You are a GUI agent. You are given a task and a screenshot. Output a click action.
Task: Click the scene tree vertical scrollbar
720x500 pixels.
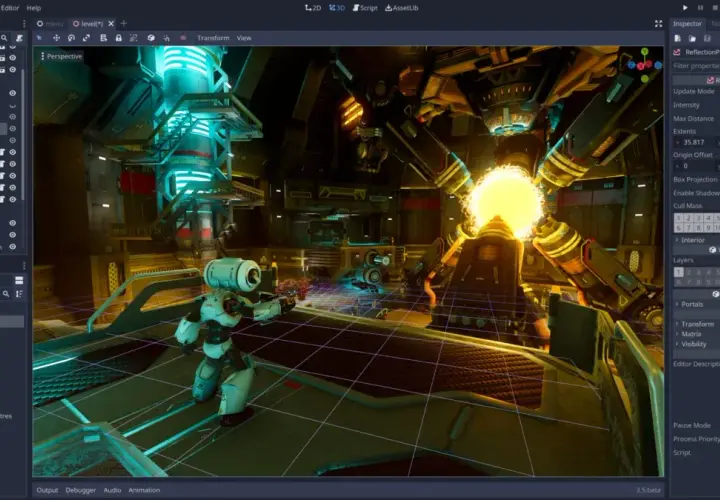click(x=22, y=133)
